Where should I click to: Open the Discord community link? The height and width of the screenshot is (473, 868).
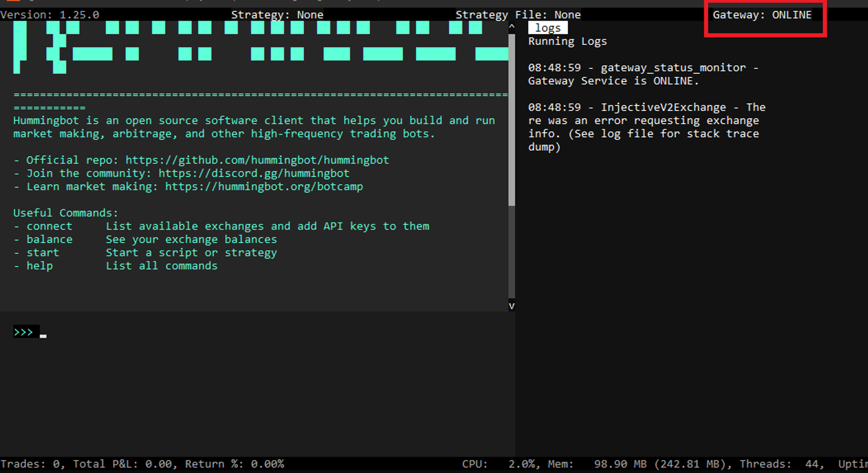[x=253, y=173]
